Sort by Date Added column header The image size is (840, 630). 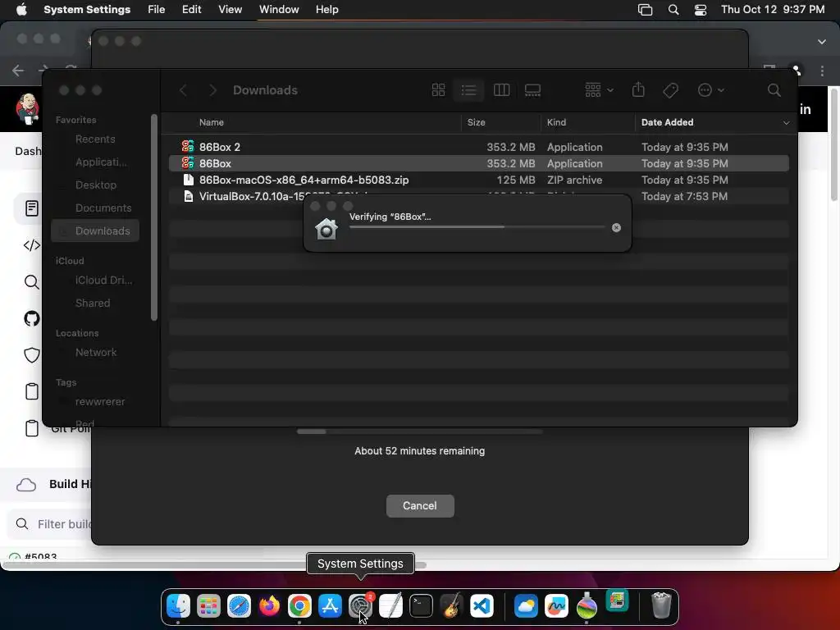[x=667, y=122]
